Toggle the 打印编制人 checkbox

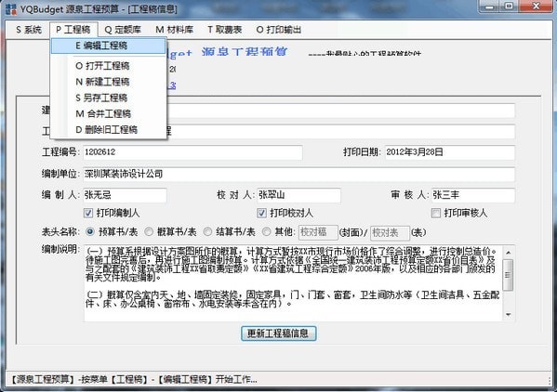[x=88, y=214]
